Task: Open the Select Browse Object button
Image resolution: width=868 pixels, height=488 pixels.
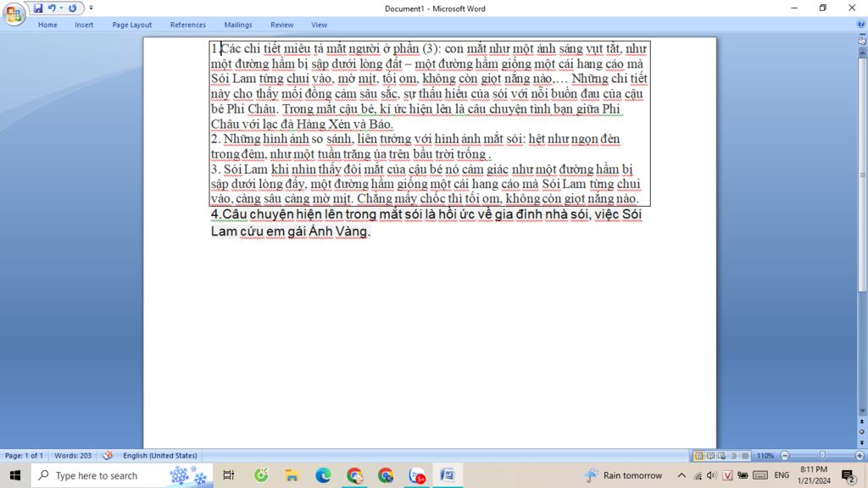Action: coord(862,431)
